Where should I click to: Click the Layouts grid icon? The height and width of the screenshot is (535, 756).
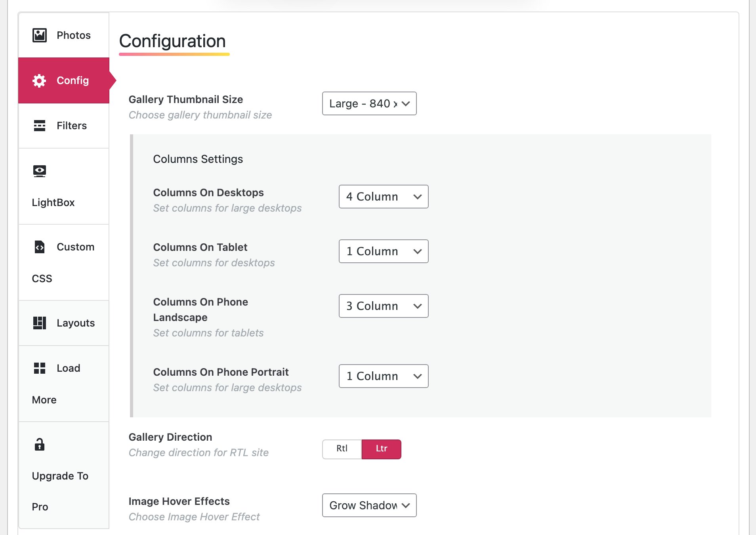[40, 323]
